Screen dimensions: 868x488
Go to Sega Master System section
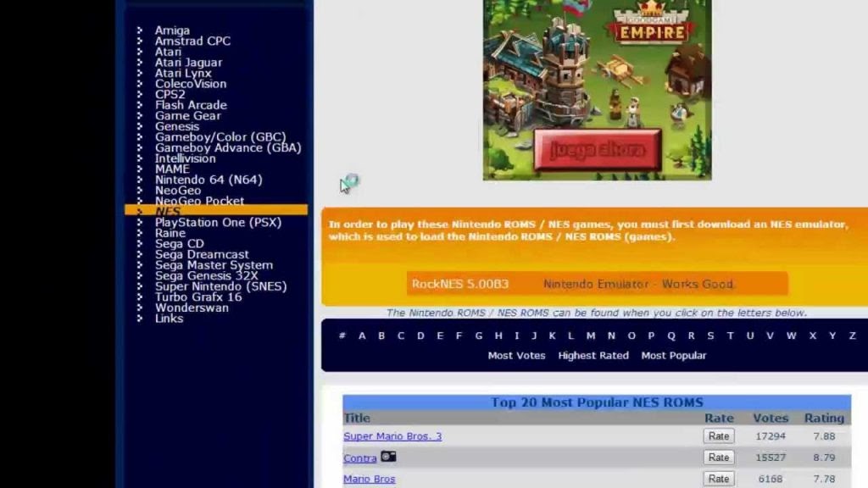tap(214, 265)
